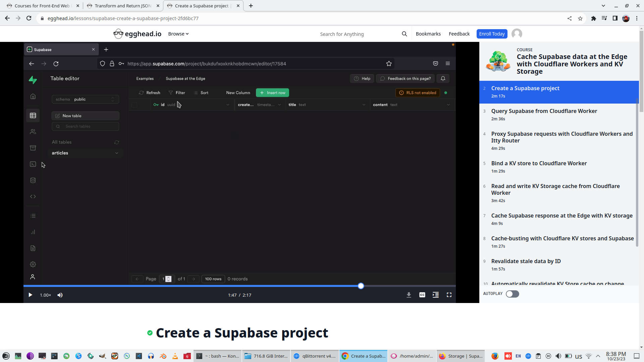This screenshot has width=644, height=362.
Task: Open user avatar profile icon
Action: 517,34
